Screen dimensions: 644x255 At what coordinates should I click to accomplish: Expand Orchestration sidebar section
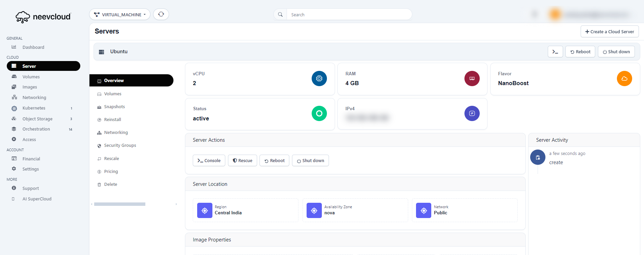(x=36, y=129)
